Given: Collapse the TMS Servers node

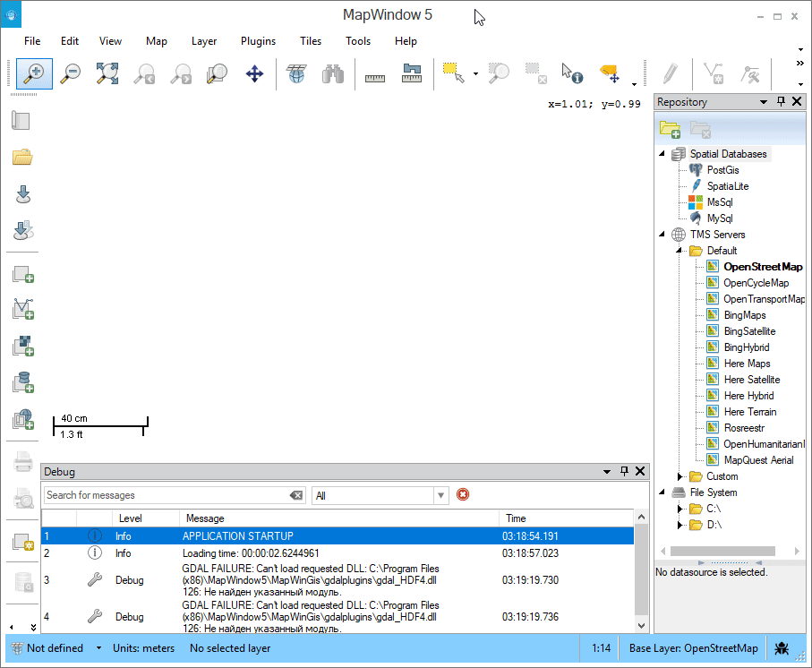Looking at the screenshot, I should [x=662, y=235].
